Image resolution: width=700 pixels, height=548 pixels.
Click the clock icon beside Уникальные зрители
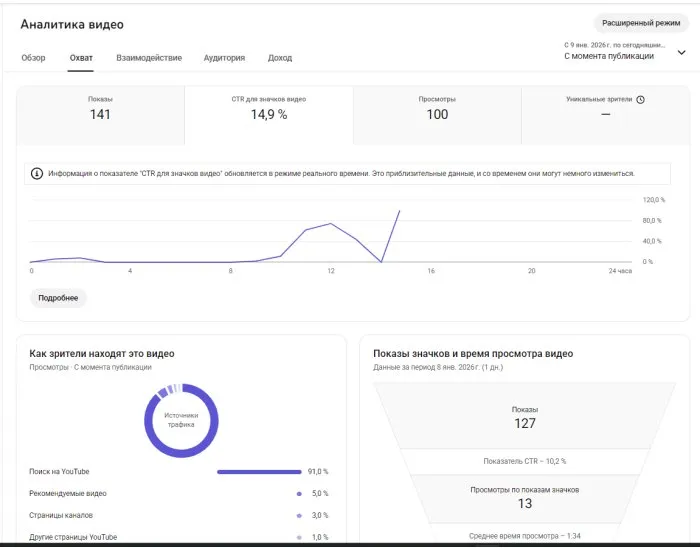[x=640, y=100]
